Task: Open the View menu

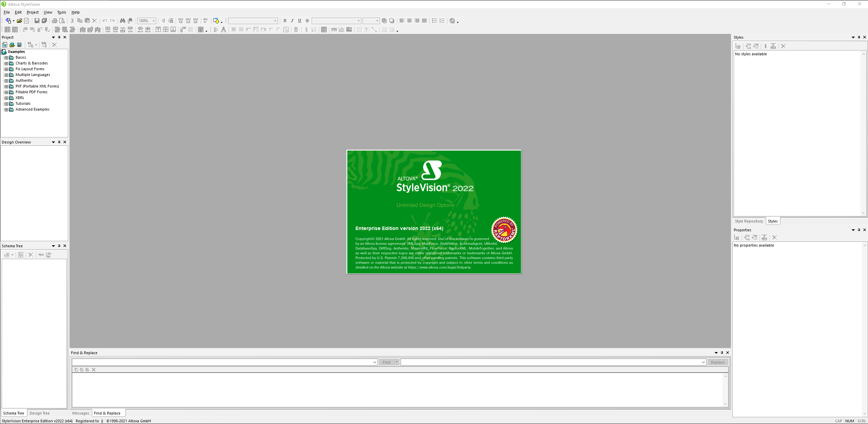Action: (48, 12)
